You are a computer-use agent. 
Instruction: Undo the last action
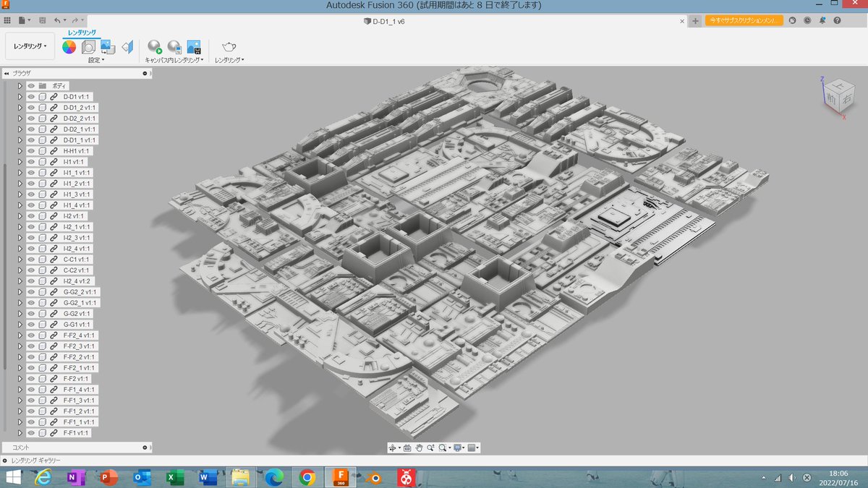pos(58,20)
